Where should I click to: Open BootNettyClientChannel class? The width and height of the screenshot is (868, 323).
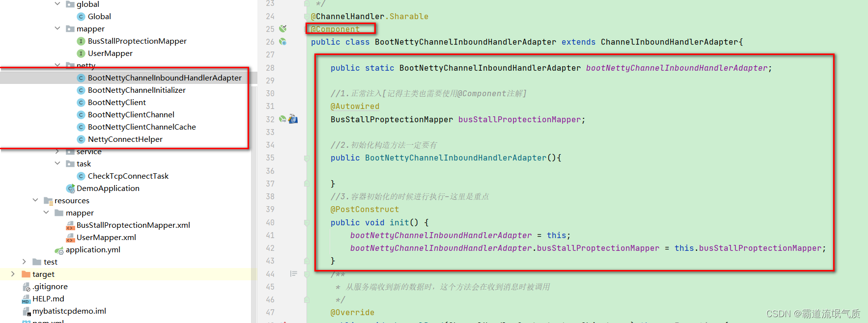[x=131, y=115]
